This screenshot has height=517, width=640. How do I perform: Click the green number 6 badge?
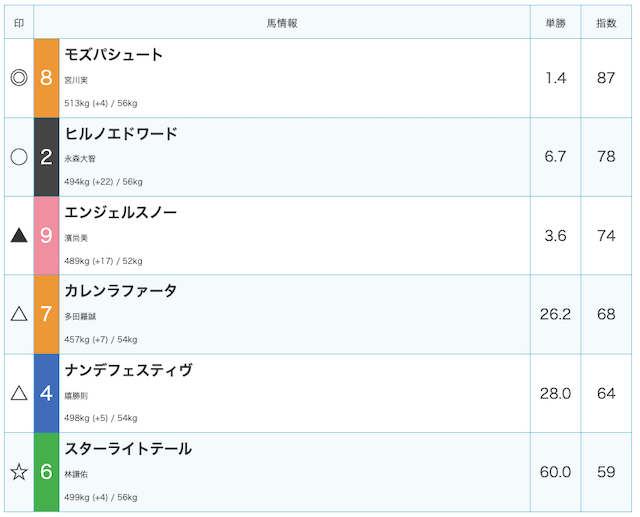click(47, 472)
